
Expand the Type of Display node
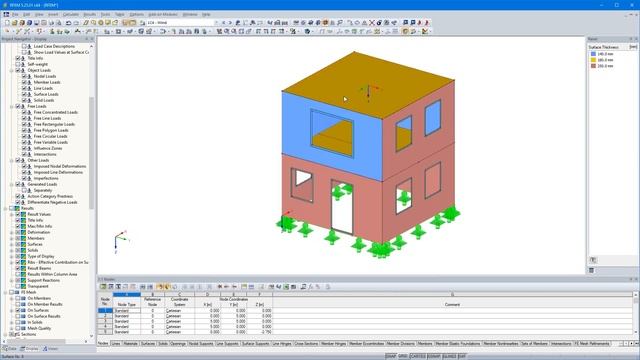(x=12, y=256)
